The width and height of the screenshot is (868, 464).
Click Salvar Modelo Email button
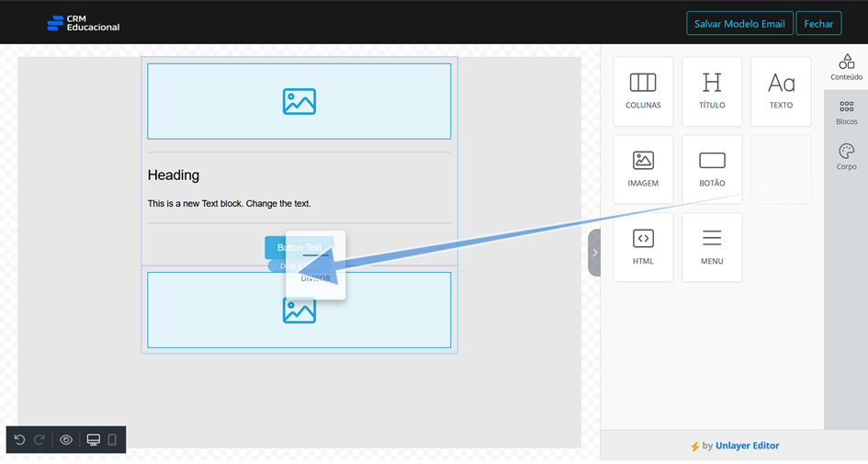pos(739,23)
